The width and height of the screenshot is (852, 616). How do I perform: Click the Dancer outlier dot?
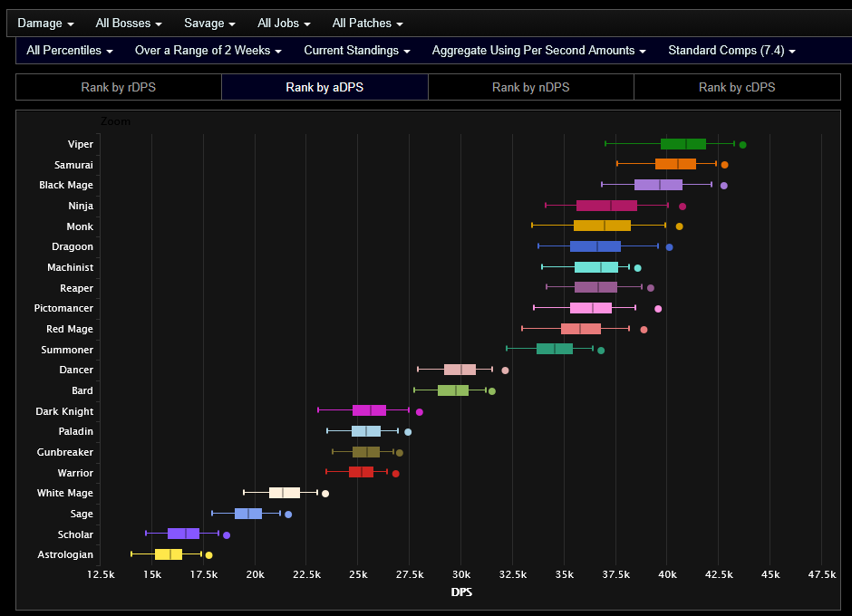tap(505, 371)
